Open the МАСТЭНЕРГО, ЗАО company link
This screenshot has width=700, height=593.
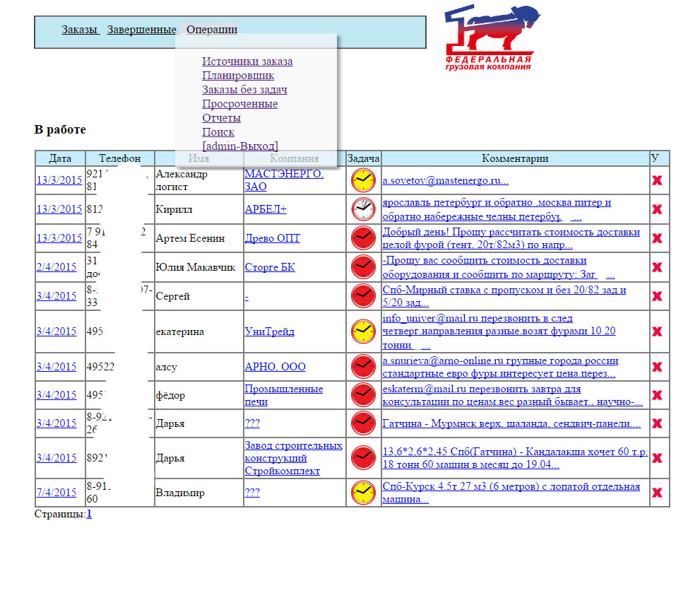click(x=284, y=180)
